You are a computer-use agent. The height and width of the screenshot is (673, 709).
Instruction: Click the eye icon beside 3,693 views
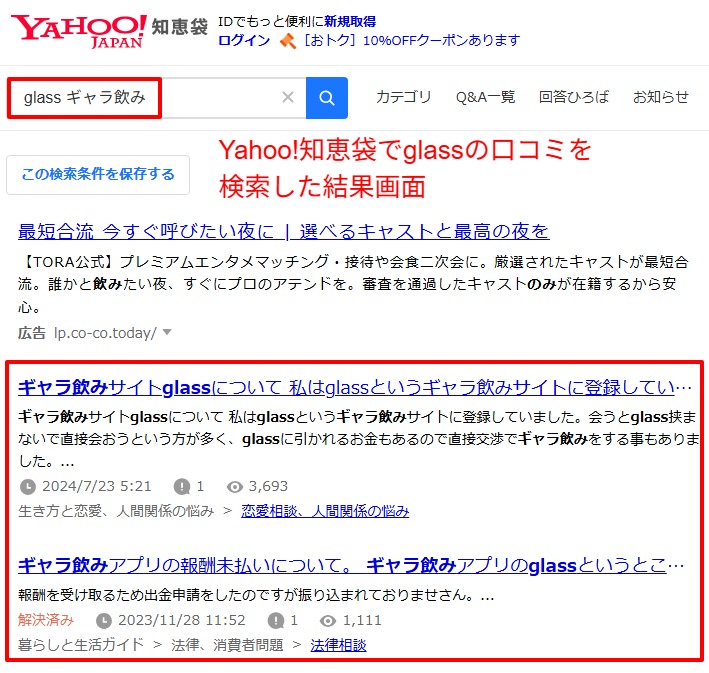point(235,487)
